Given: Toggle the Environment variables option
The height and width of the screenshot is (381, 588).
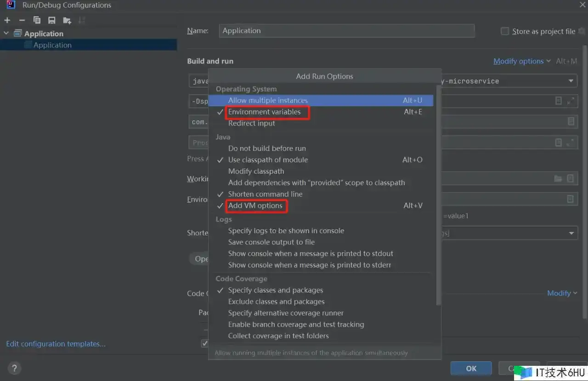Looking at the screenshot, I should pyautogui.click(x=264, y=112).
